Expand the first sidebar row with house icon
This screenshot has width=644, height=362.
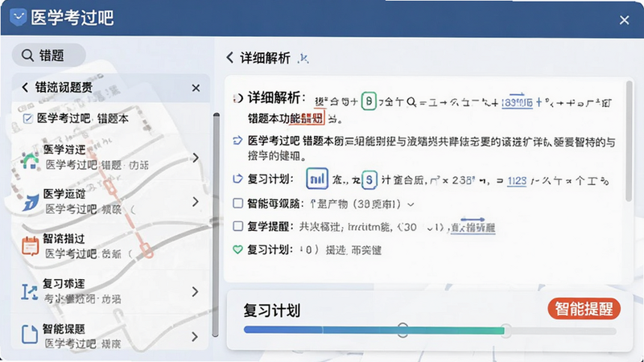(196, 158)
